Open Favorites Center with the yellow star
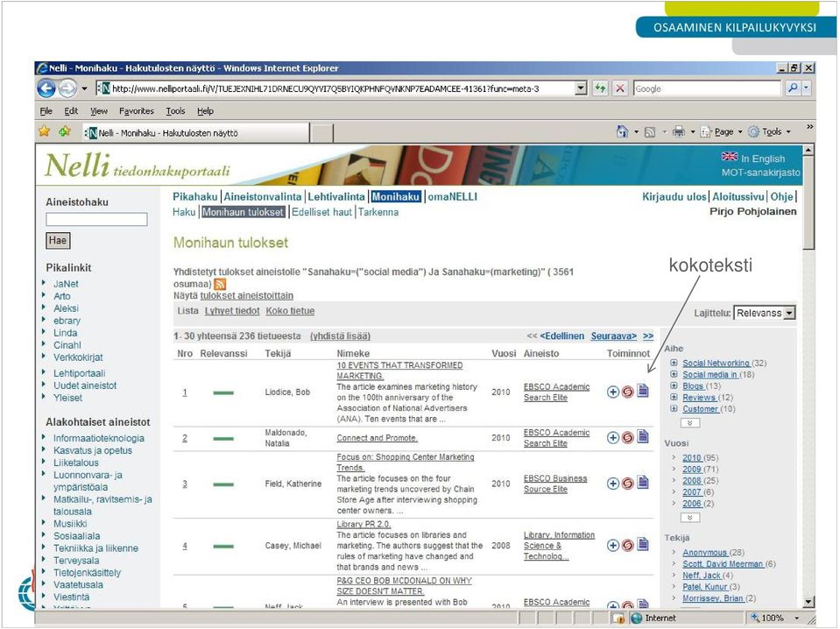Image resolution: width=840 pixels, height=629 pixels. [45, 131]
